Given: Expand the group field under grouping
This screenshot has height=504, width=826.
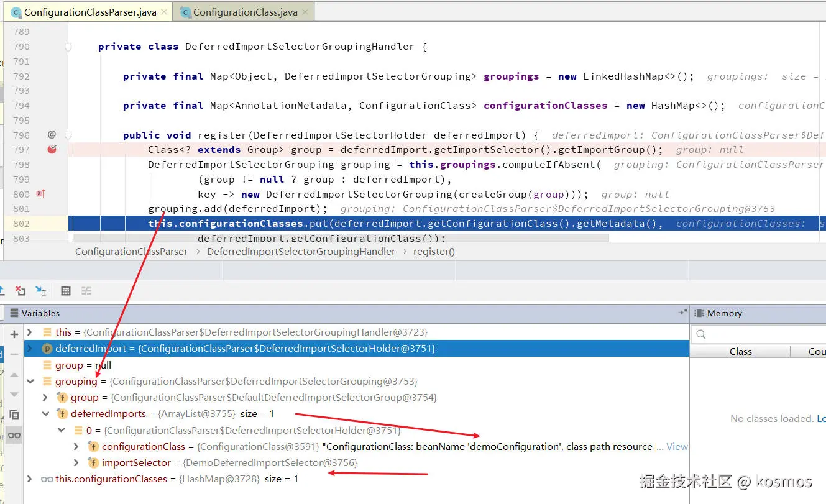Looking at the screenshot, I should click(x=45, y=398).
